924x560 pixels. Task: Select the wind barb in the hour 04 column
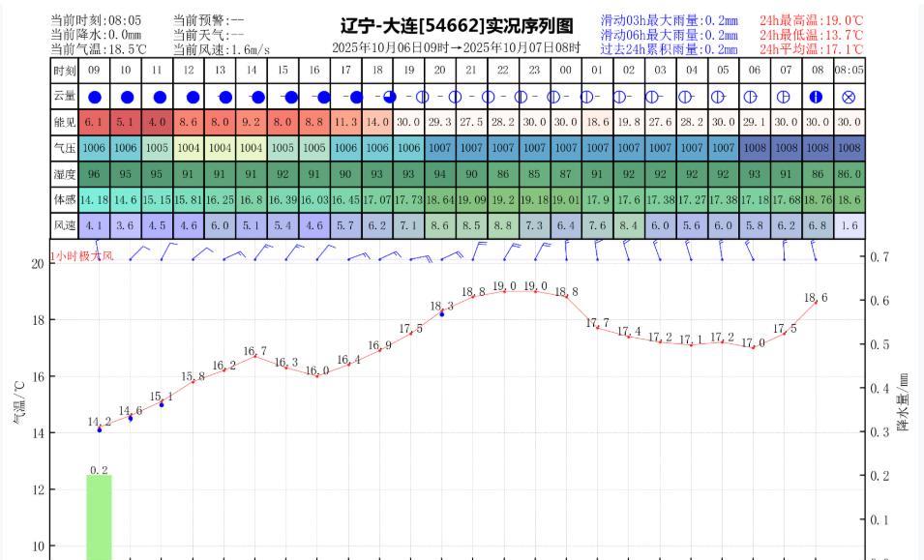(689, 251)
